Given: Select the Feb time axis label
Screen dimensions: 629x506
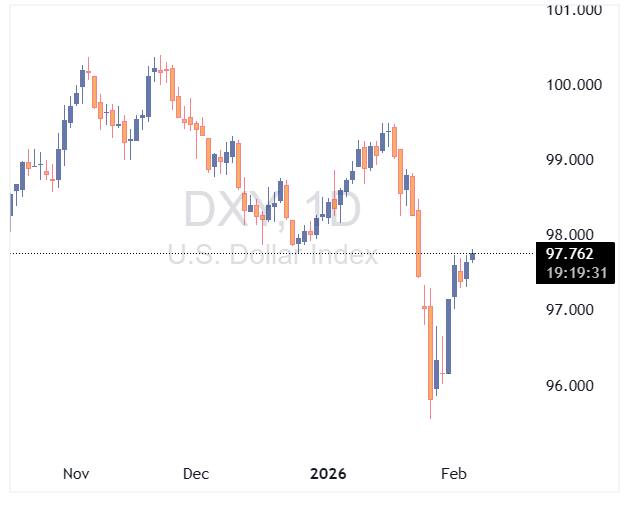Looking at the screenshot, I should click(x=454, y=473).
